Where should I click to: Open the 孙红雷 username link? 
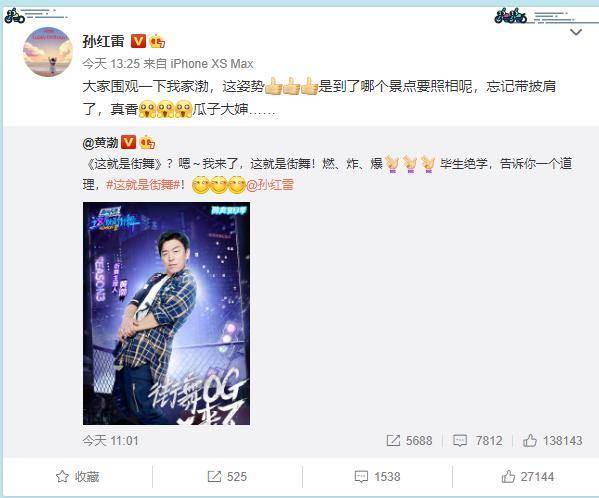[104, 41]
